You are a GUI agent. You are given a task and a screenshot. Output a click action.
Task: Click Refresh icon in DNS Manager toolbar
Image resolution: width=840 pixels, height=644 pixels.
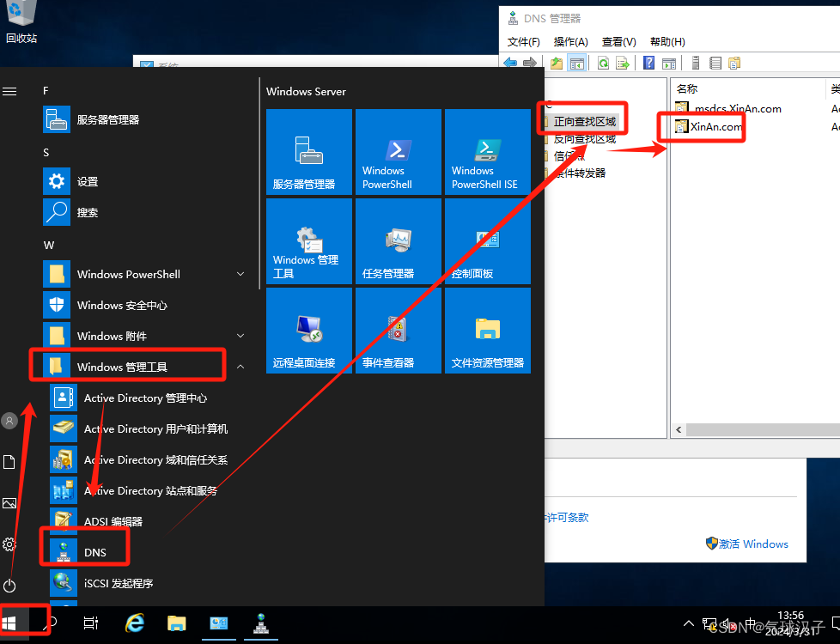603,64
